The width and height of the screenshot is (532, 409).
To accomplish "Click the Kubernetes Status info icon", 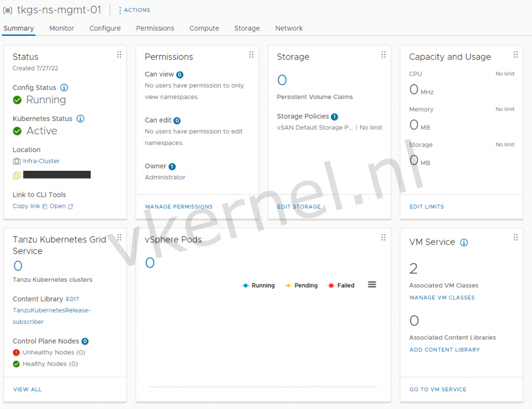I will pyautogui.click(x=81, y=118).
